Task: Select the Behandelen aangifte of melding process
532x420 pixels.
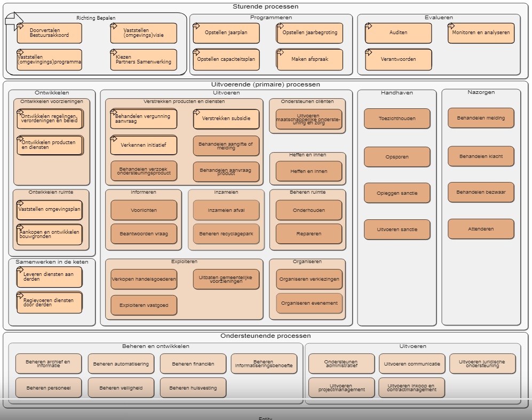Action: point(226,146)
